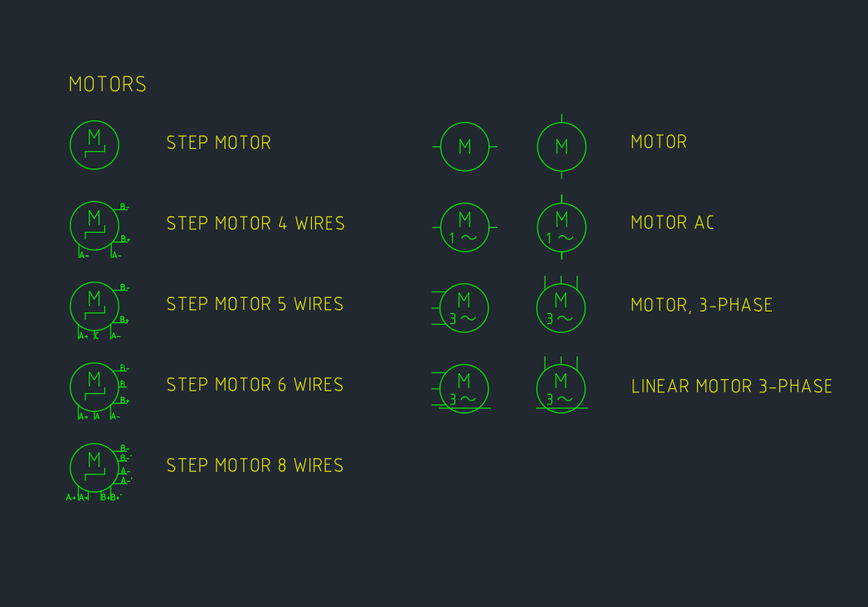The height and width of the screenshot is (607, 868).
Task: Select the 5-wire step motor symbol
Action: tap(94, 306)
